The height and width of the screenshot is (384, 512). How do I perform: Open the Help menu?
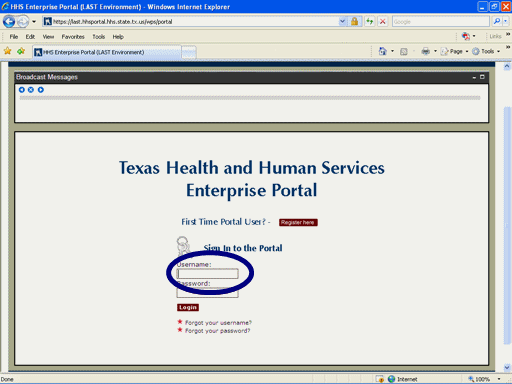click(118, 37)
